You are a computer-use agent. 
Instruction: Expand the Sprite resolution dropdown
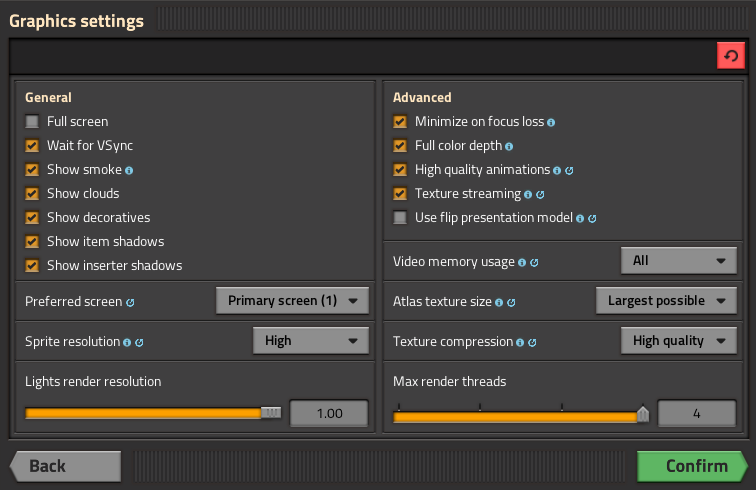[x=310, y=341]
